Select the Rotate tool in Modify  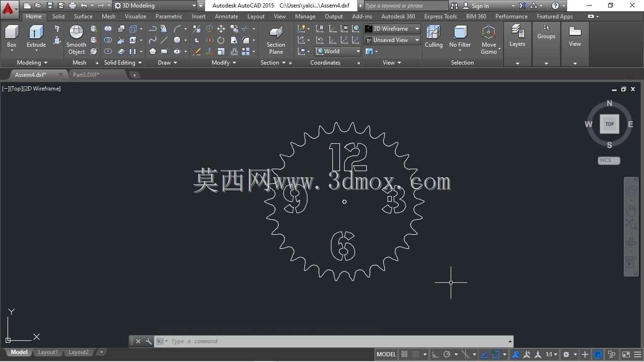pos(221,40)
